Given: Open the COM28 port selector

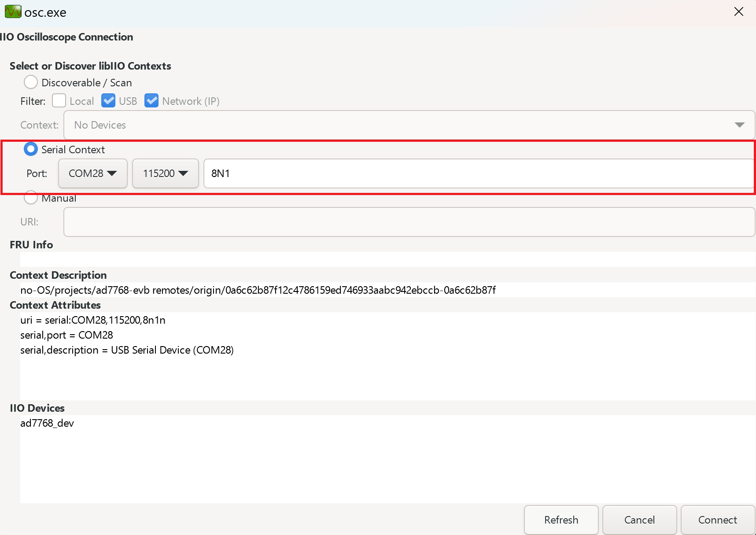Looking at the screenshot, I should [x=92, y=173].
